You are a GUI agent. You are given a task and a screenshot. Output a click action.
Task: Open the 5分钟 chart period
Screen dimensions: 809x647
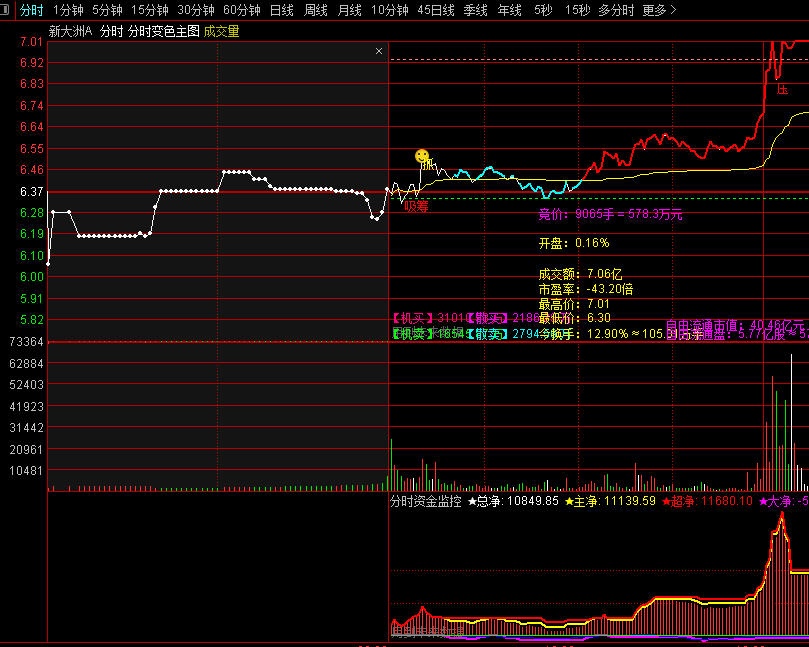tap(108, 10)
